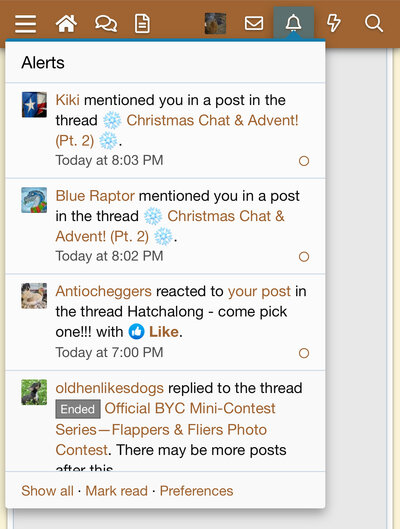Open alert Preferences link
The height and width of the screenshot is (529, 400).
coord(196,491)
